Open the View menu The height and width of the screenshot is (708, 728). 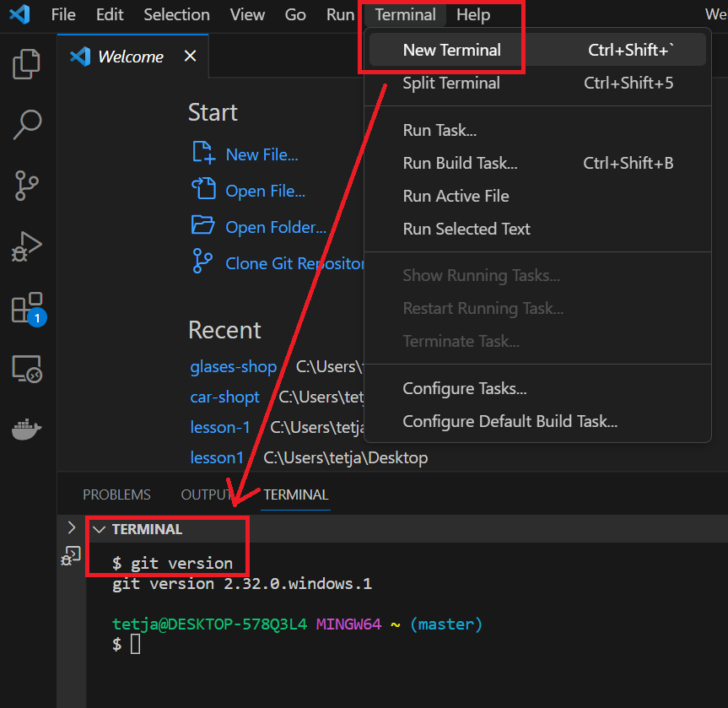click(x=247, y=15)
